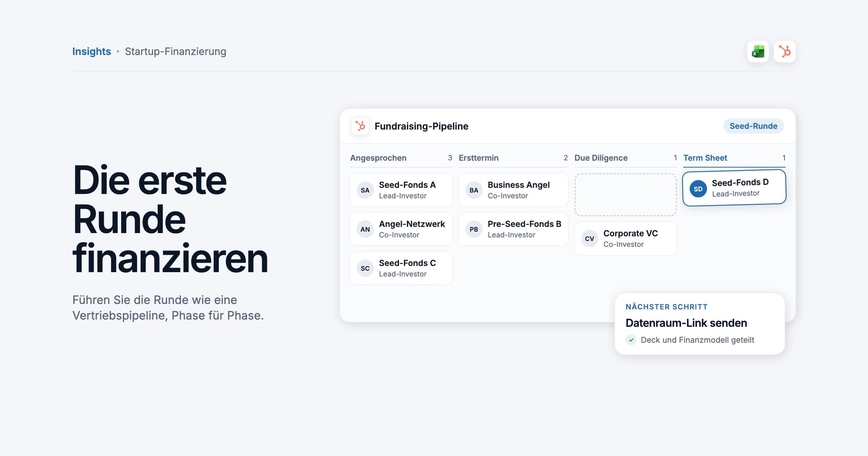Click the Datenraum-Link senden next step
Viewport: 868px width, 456px height.
(x=686, y=323)
